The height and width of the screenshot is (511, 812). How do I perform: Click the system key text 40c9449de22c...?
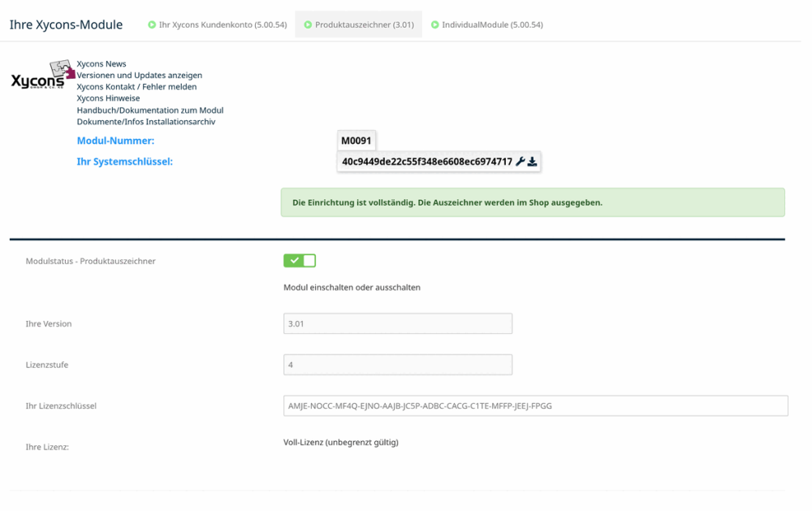click(x=427, y=162)
